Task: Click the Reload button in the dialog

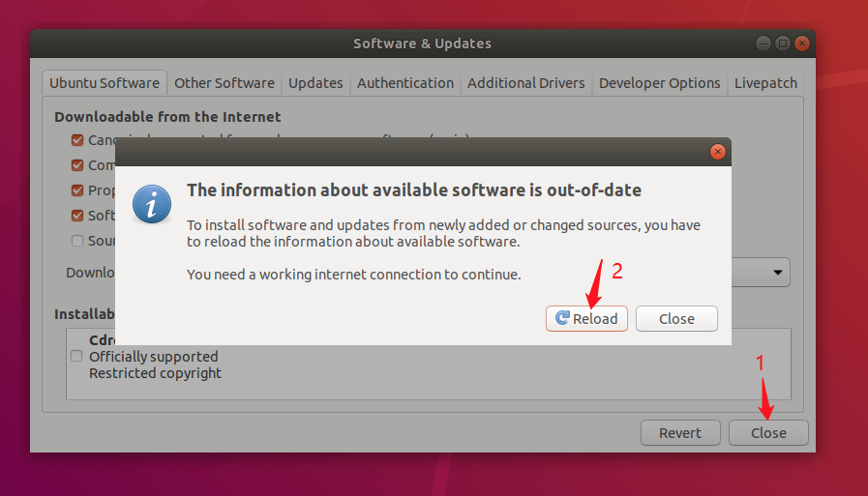Action: [586, 318]
